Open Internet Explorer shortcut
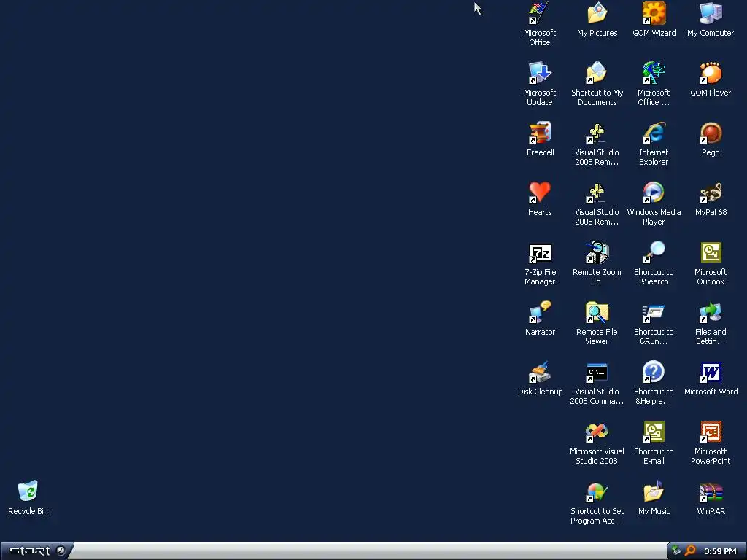This screenshot has height=560, width=747. (654, 133)
